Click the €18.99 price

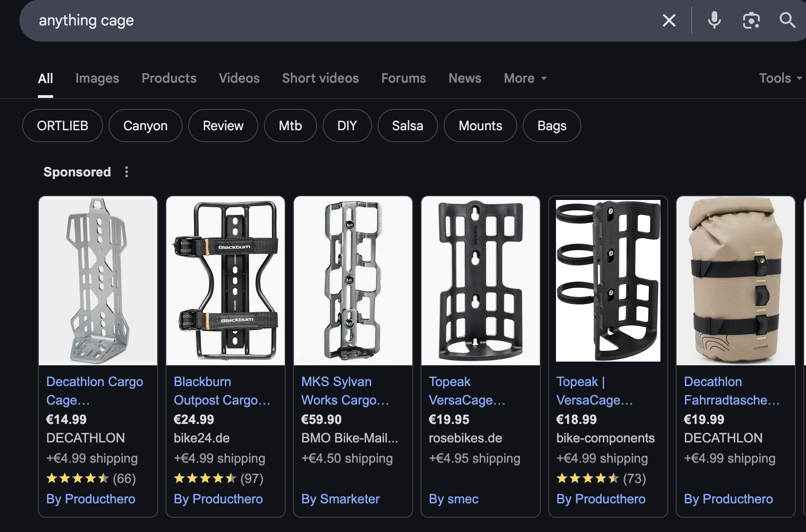(x=576, y=419)
